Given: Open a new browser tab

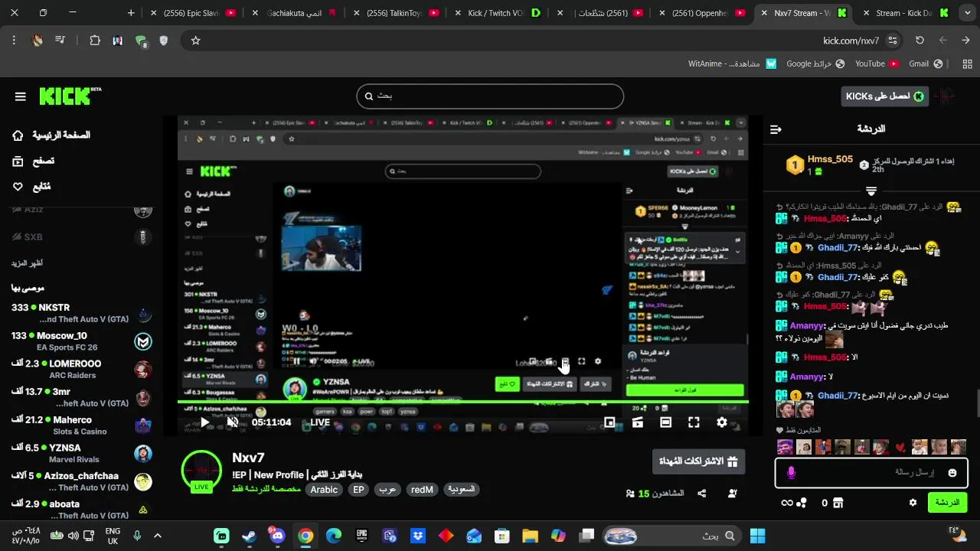Looking at the screenshot, I should pos(131,13).
